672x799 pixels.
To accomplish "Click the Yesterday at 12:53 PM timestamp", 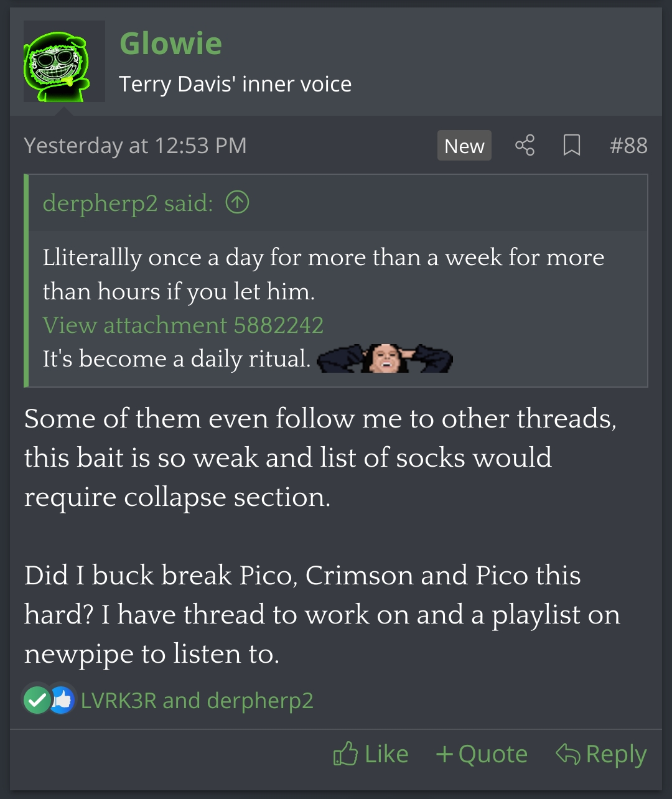I will [135, 146].
